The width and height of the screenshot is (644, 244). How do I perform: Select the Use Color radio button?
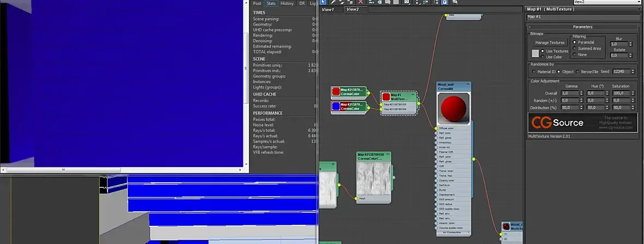point(543,57)
